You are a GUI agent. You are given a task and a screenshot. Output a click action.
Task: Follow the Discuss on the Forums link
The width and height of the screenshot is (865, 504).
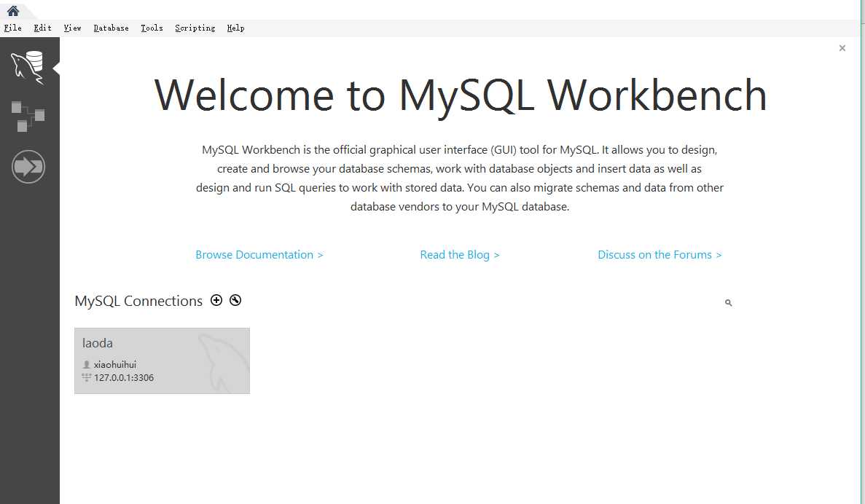[659, 255]
